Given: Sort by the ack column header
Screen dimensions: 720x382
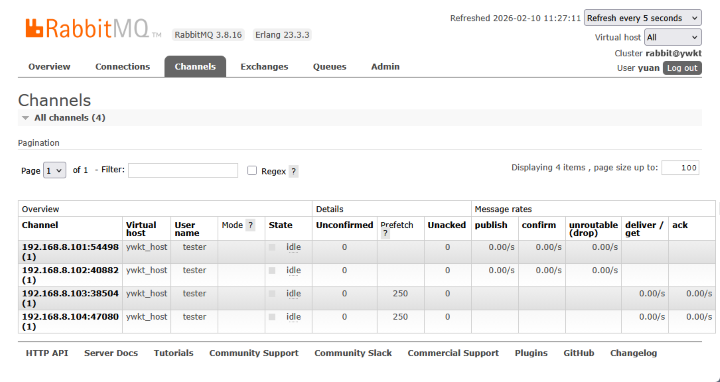Looking at the screenshot, I should (x=680, y=225).
